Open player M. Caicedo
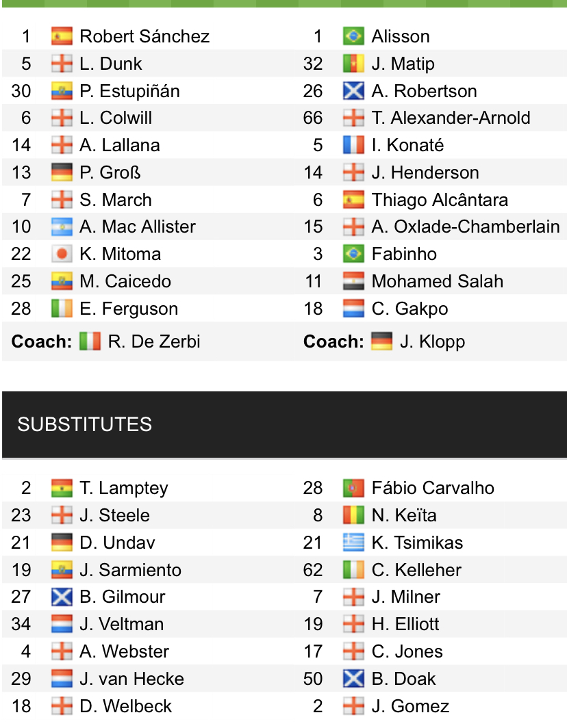 [x=125, y=281]
